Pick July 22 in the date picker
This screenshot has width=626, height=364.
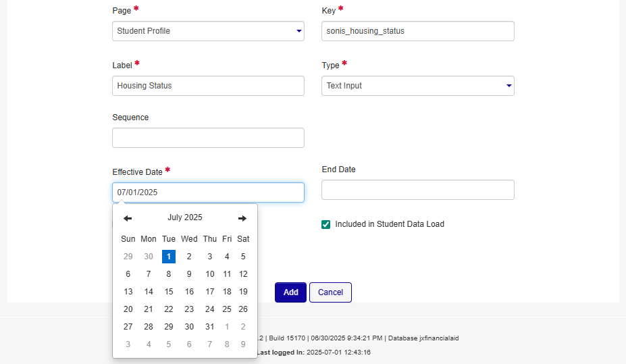tap(169, 309)
